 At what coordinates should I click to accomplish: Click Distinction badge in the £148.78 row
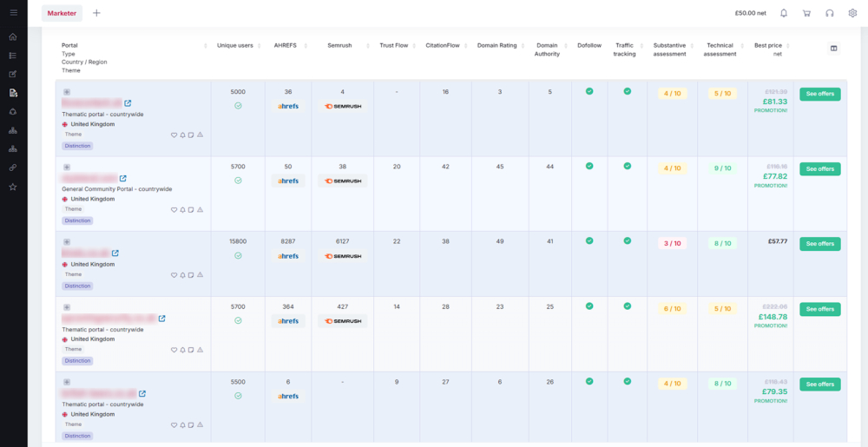[77, 361]
